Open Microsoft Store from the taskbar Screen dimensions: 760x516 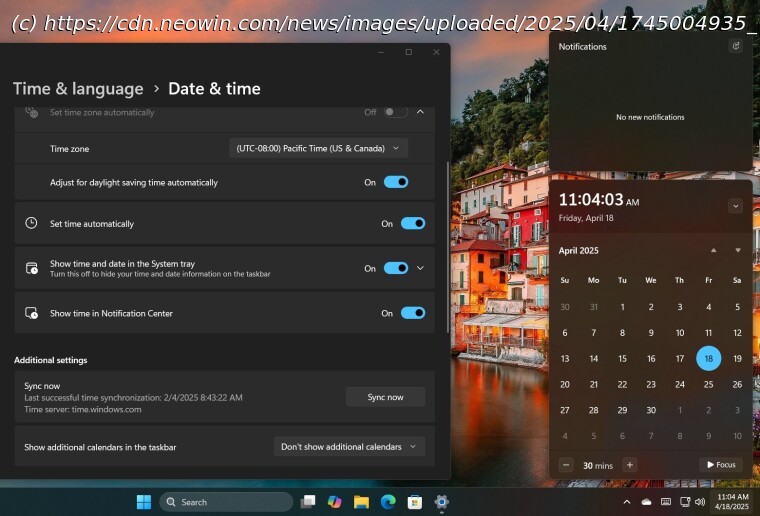tap(414, 502)
